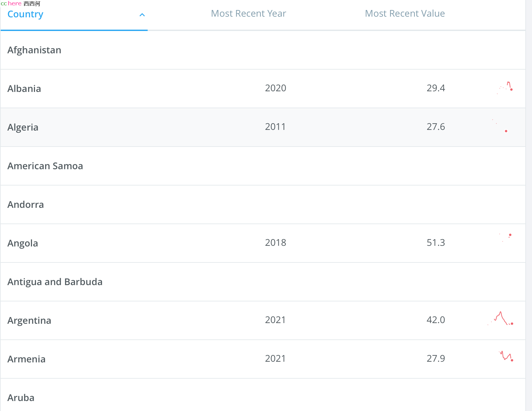Open American Samoa country link

pyautogui.click(x=45, y=166)
